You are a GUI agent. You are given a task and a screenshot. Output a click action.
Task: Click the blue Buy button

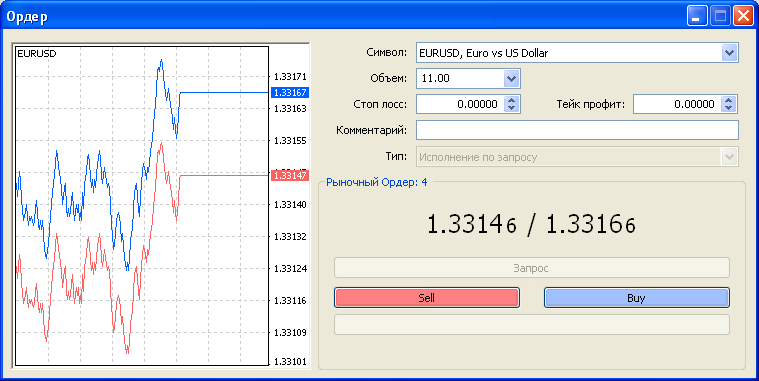637,298
